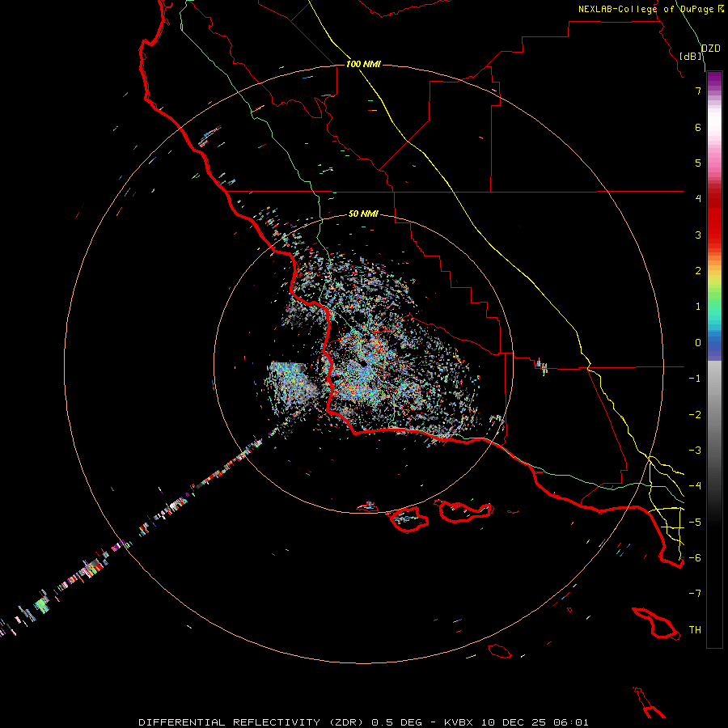Click the 0 dB label on the legend
The height and width of the screenshot is (728, 728).
(698, 343)
